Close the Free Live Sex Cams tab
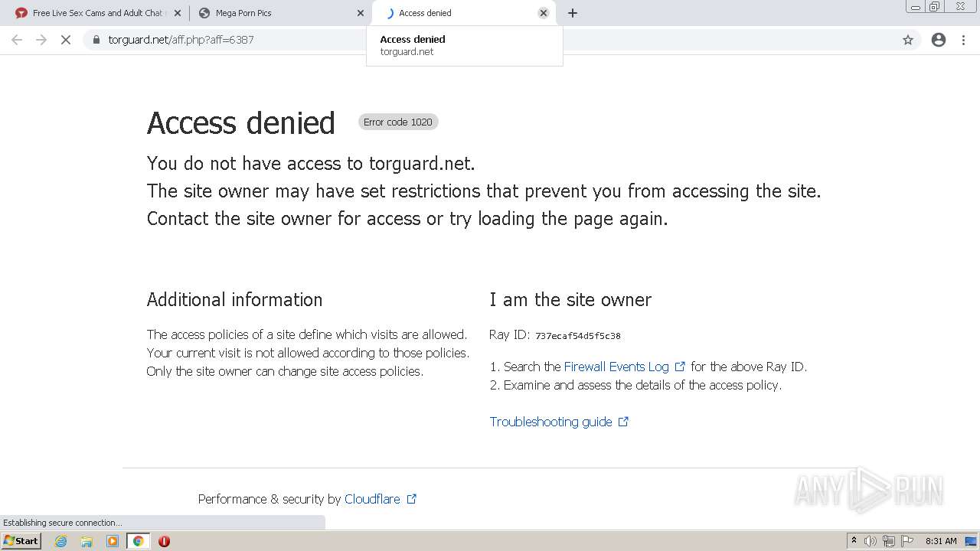This screenshot has width=980, height=551. tap(178, 13)
